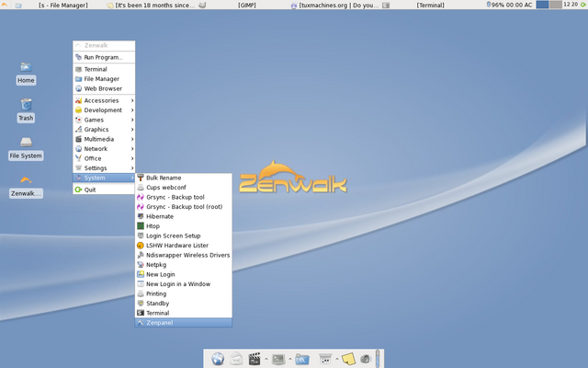Expand arrow next to terminal launcher in dock
Viewport: 588px width, 368px height.
coord(290,359)
